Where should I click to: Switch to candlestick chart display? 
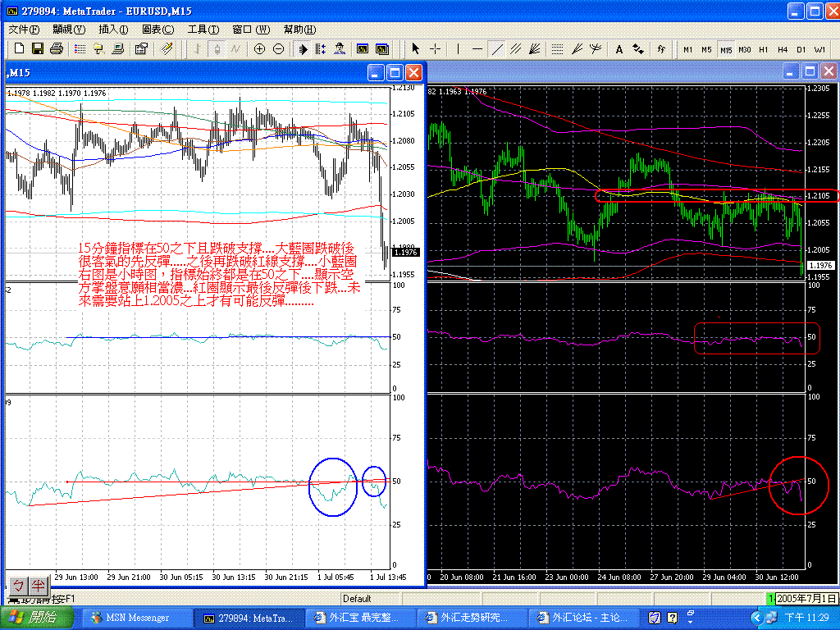click(217, 49)
